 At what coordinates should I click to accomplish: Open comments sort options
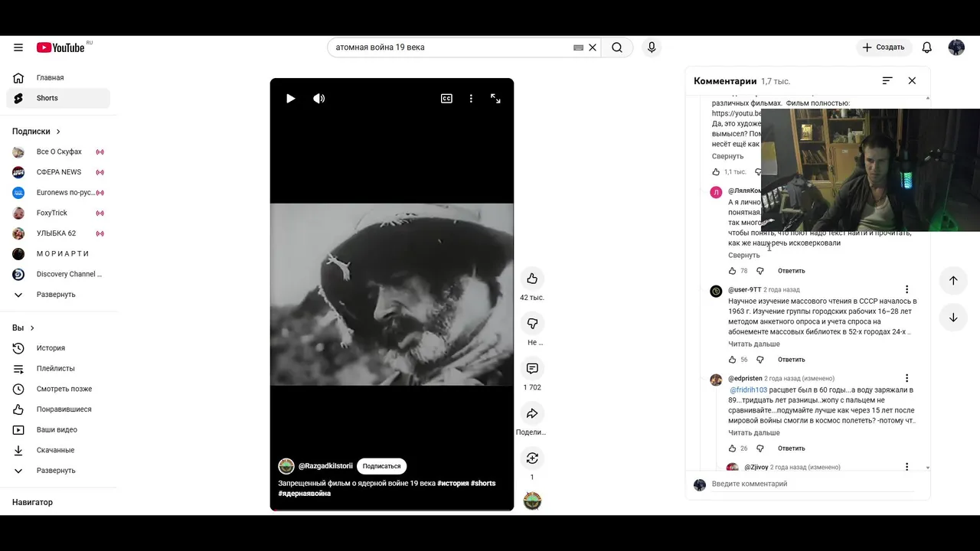pos(887,80)
